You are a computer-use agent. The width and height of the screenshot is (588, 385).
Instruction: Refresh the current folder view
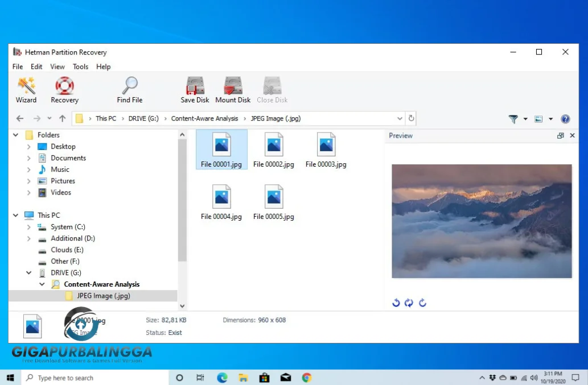411,118
